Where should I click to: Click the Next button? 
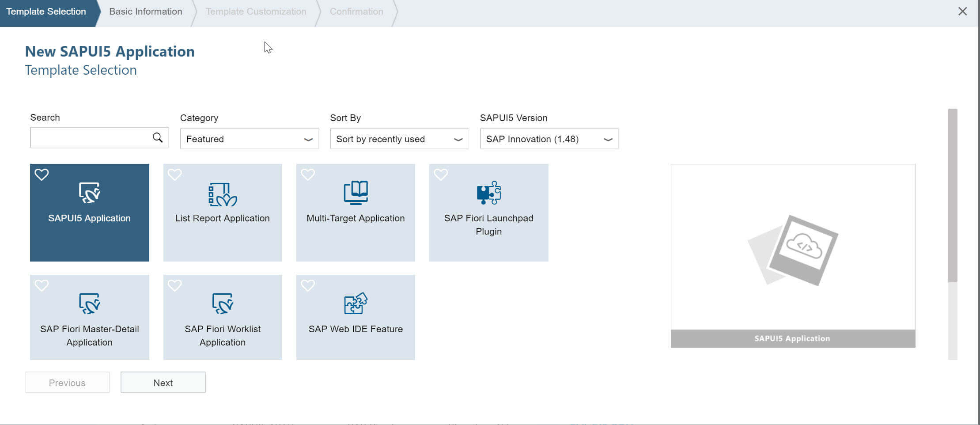[x=163, y=382]
